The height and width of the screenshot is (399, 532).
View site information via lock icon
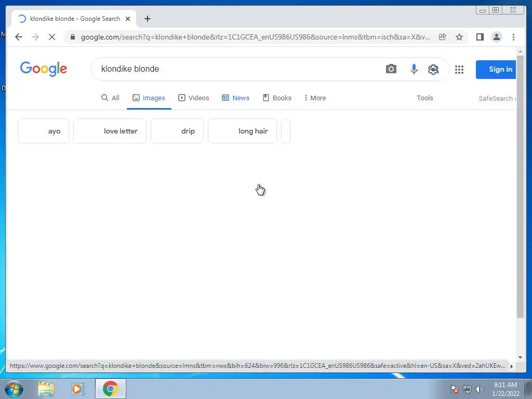tap(73, 37)
